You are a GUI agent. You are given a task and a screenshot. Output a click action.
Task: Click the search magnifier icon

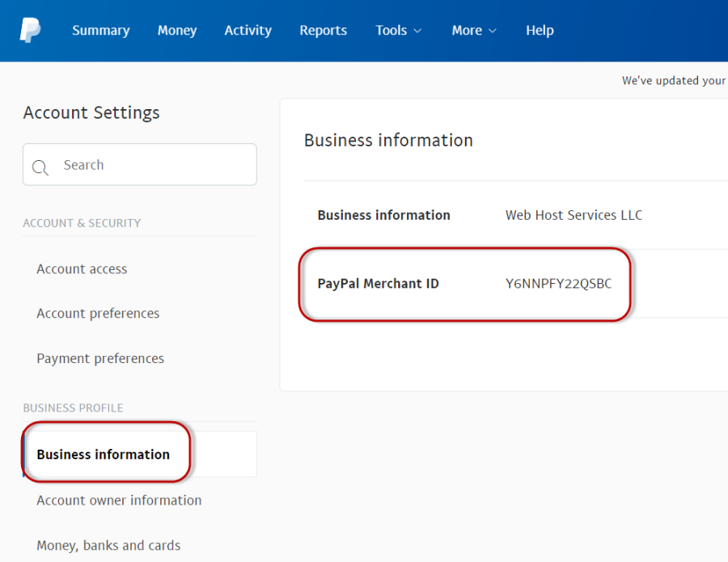click(x=40, y=168)
